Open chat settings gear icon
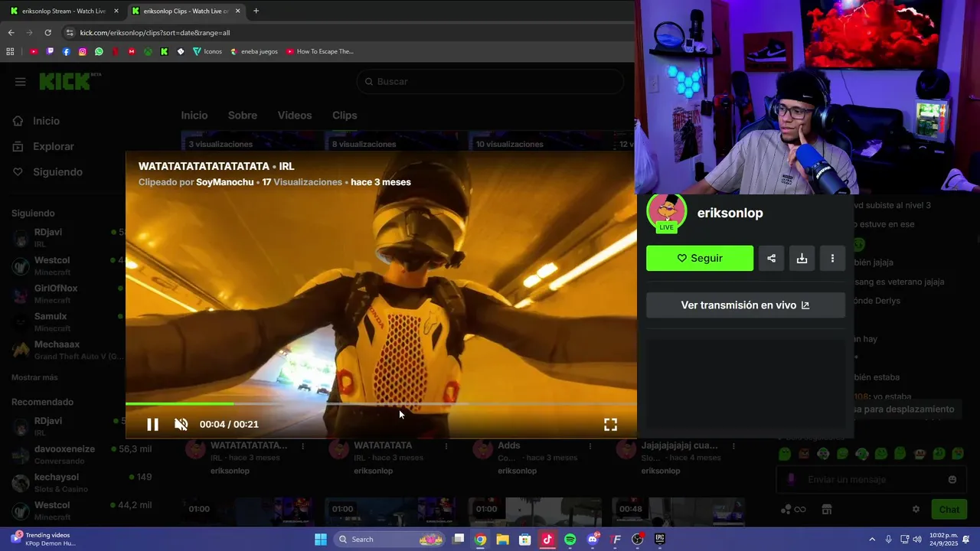This screenshot has width=980, height=551. pyautogui.click(x=916, y=510)
